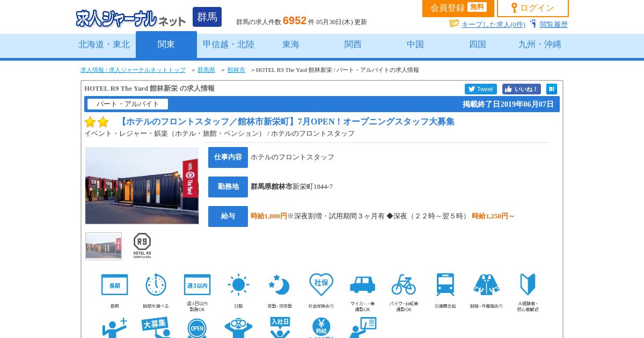Click the 時給1,250円～ wage text

(x=493, y=216)
